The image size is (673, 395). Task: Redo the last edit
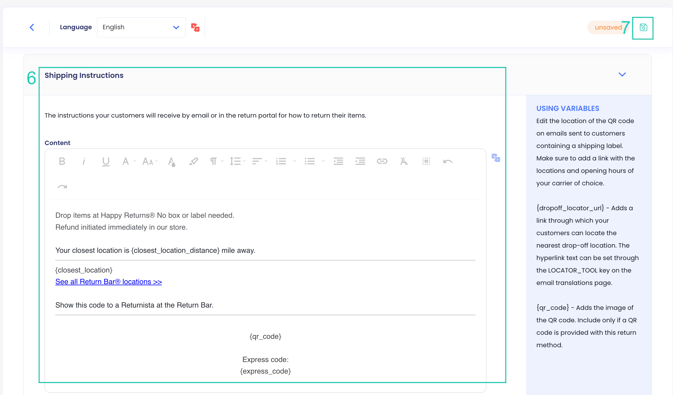[x=62, y=187]
